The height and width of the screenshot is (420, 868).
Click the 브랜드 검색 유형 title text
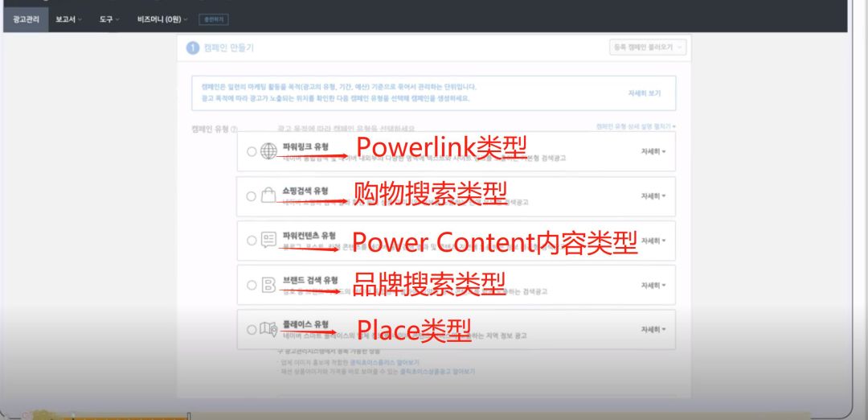click(310, 280)
